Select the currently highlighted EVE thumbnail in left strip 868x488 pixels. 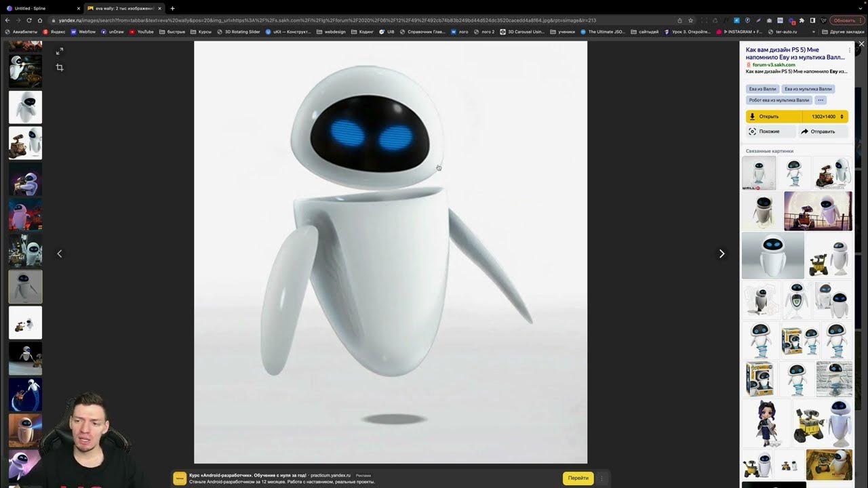(x=25, y=287)
